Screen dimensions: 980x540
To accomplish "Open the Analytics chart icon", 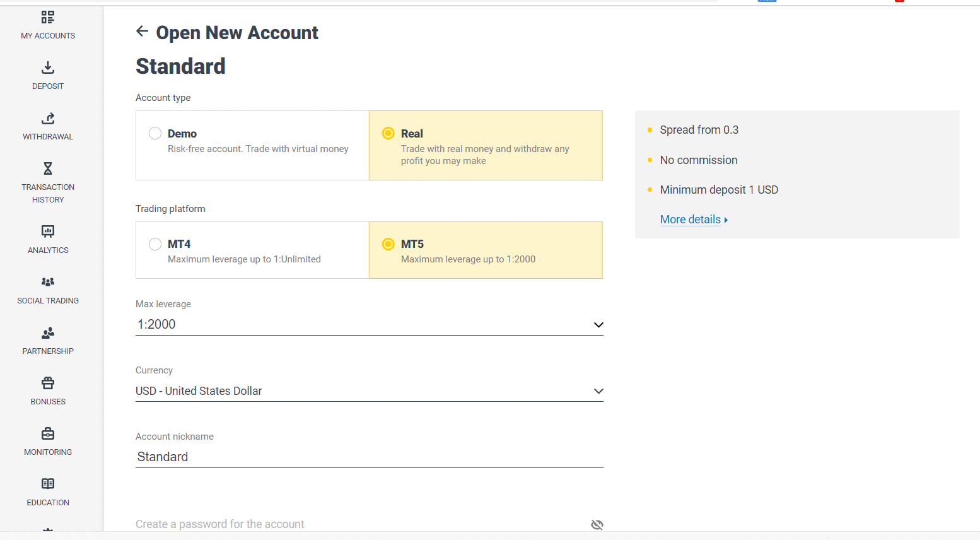I will [x=48, y=232].
